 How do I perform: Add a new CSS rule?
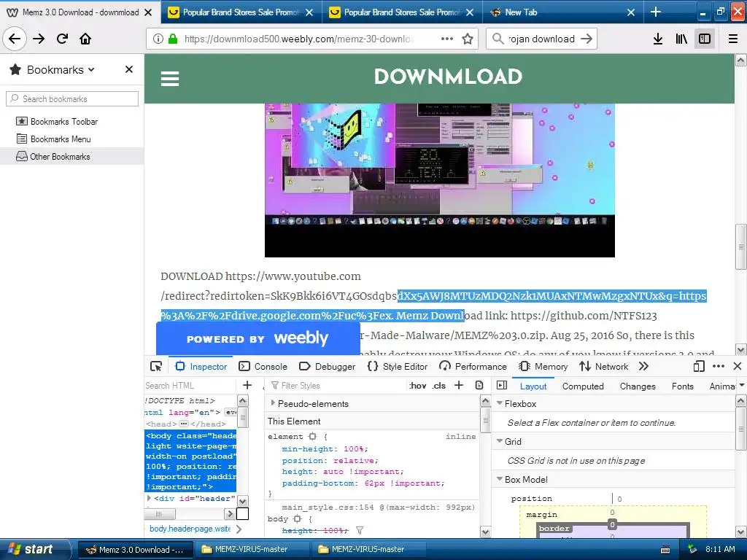pyautogui.click(x=459, y=385)
